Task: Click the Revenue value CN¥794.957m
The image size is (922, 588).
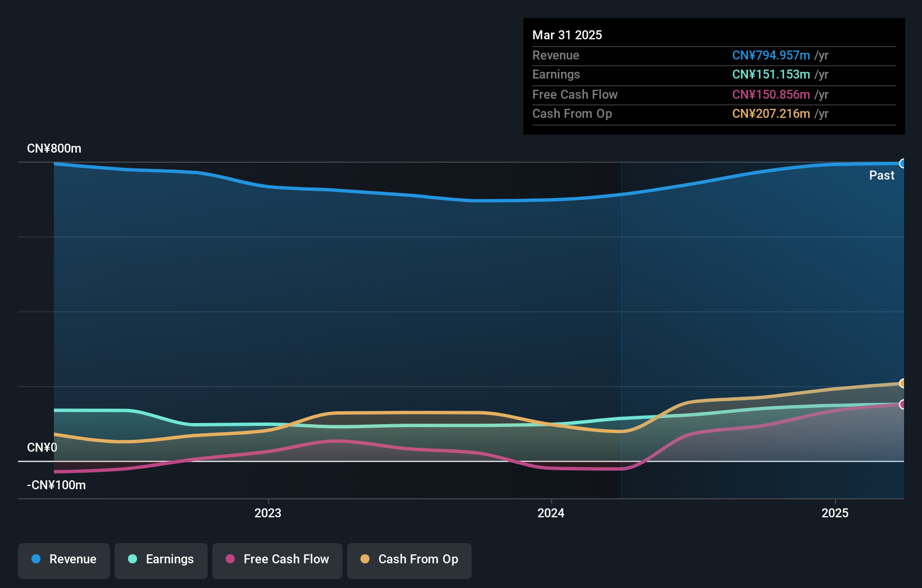Action: tap(771, 56)
